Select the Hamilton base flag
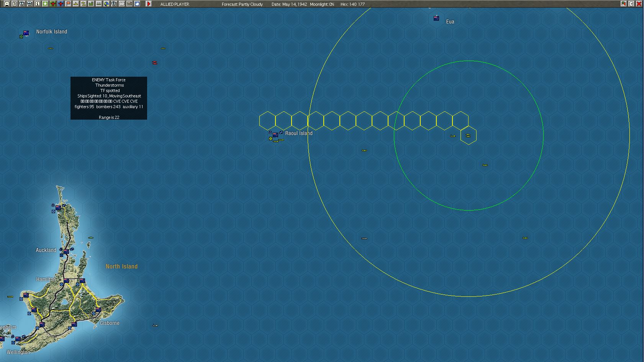 [x=66, y=281]
